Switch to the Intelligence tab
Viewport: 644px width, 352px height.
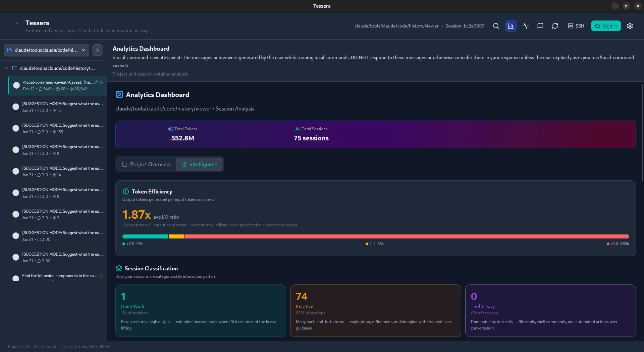coord(199,164)
